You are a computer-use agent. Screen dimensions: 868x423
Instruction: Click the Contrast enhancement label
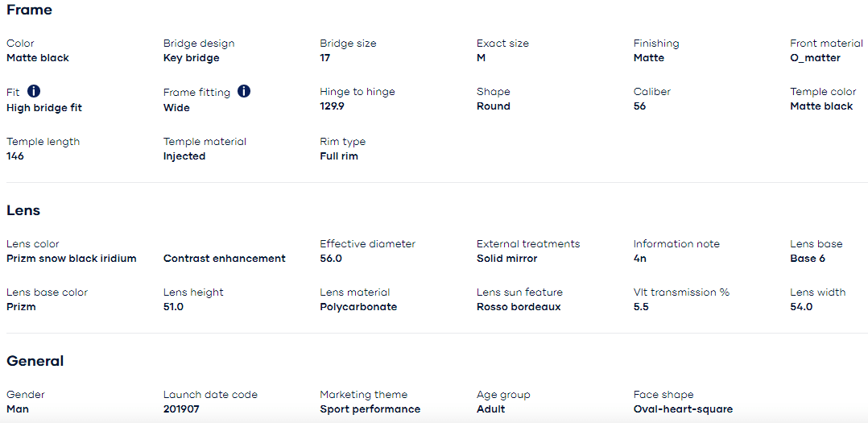pyautogui.click(x=224, y=259)
